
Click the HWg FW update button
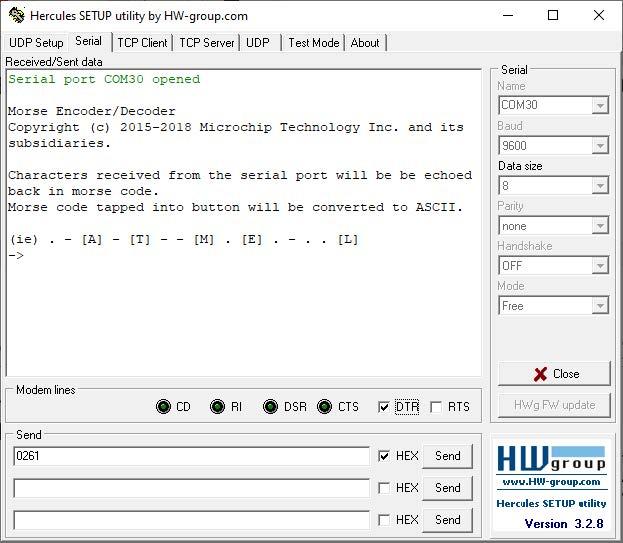pyautogui.click(x=554, y=405)
